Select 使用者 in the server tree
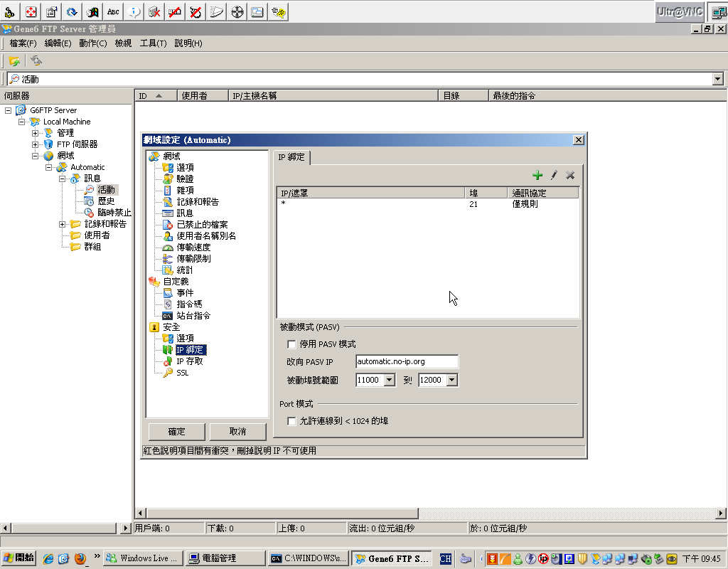Screen dimensions: 728x569 [97, 235]
